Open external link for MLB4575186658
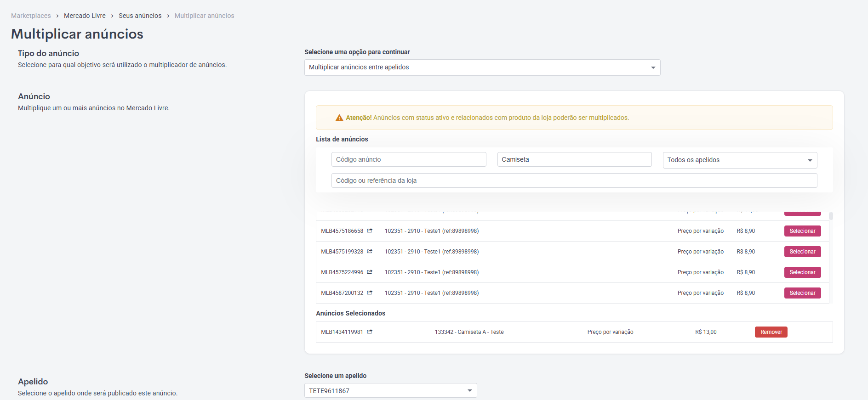This screenshot has height=400, width=868. tap(370, 231)
